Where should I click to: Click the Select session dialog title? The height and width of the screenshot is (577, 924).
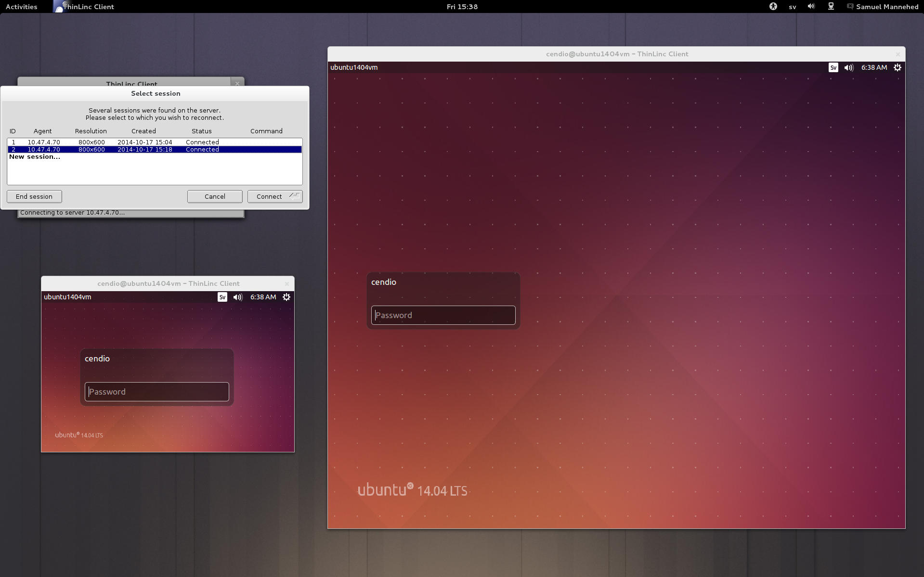pyautogui.click(x=156, y=93)
